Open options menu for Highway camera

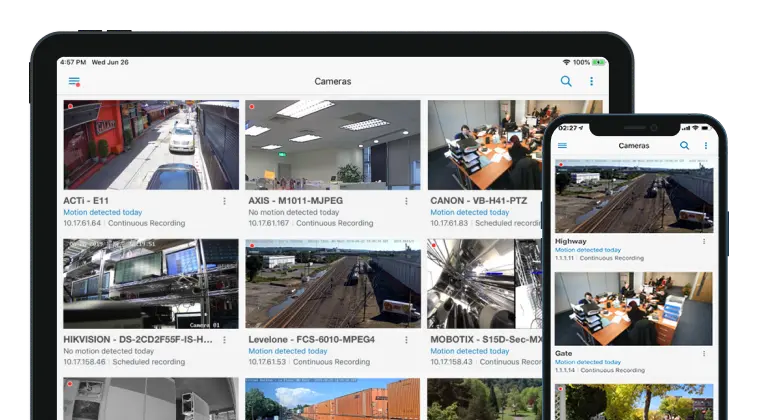(x=704, y=241)
